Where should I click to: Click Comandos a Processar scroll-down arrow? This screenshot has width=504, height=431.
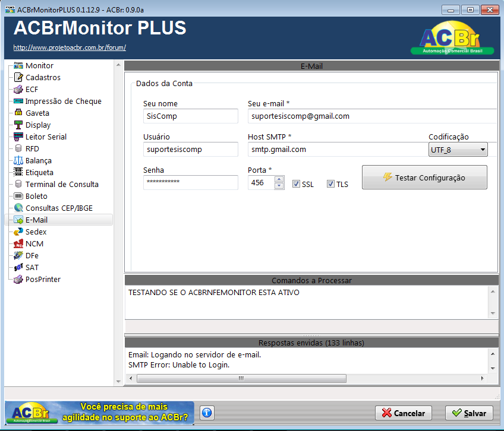point(493,313)
